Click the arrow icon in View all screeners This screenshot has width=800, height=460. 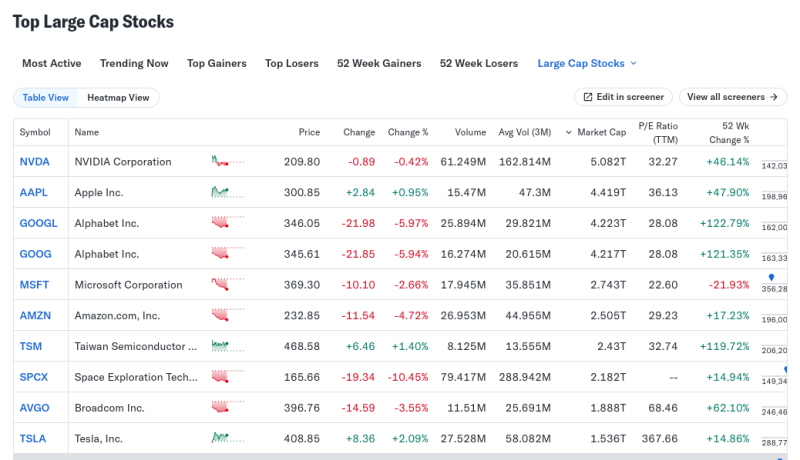pyautogui.click(x=773, y=97)
